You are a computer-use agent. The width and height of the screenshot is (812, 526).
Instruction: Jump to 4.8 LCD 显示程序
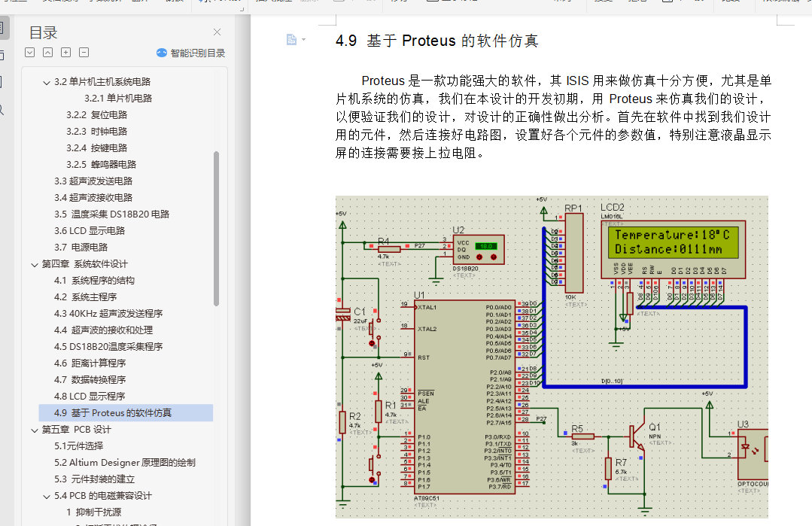pos(90,397)
